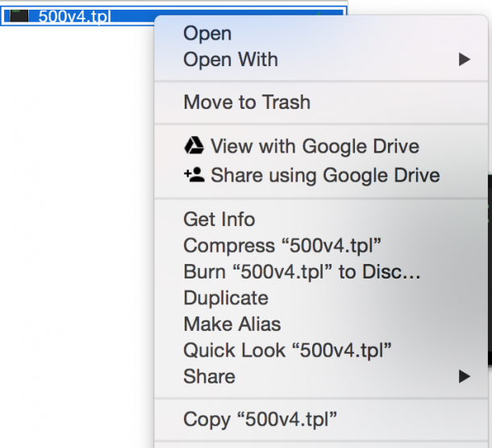Pick Burn "500v4.tpl" to Disc

[x=302, y=272]
